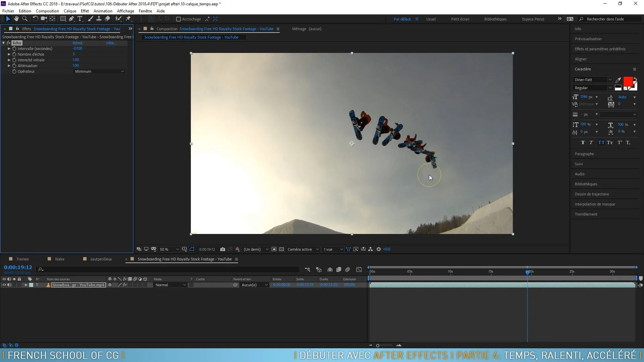
Task: Select the Pen tool
Action: tap(71, 19)
